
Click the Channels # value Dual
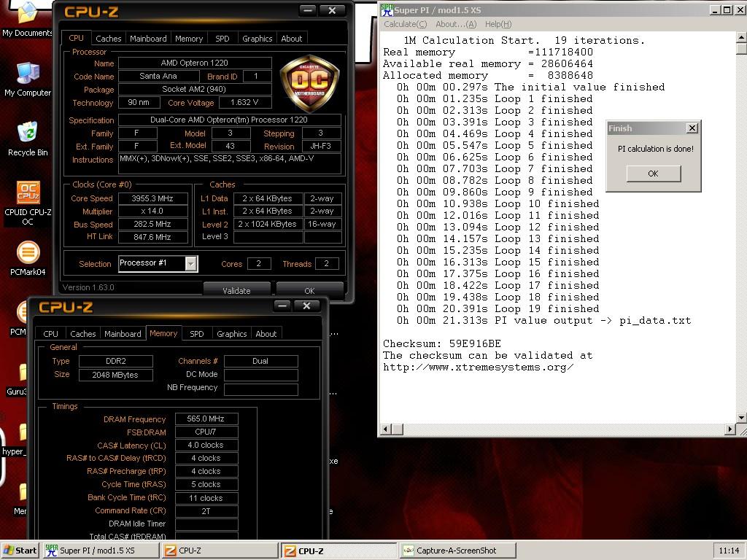(x=261, y=361)
